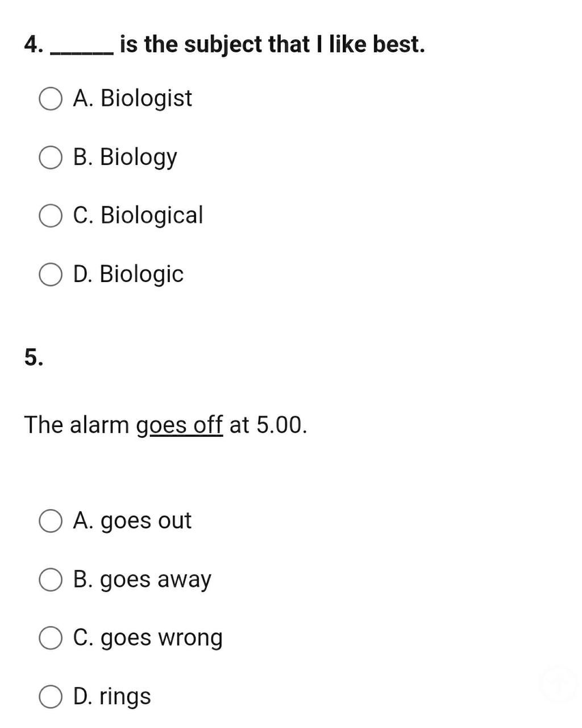Click the 'C. Biological' answer label text

coord(138,216)
